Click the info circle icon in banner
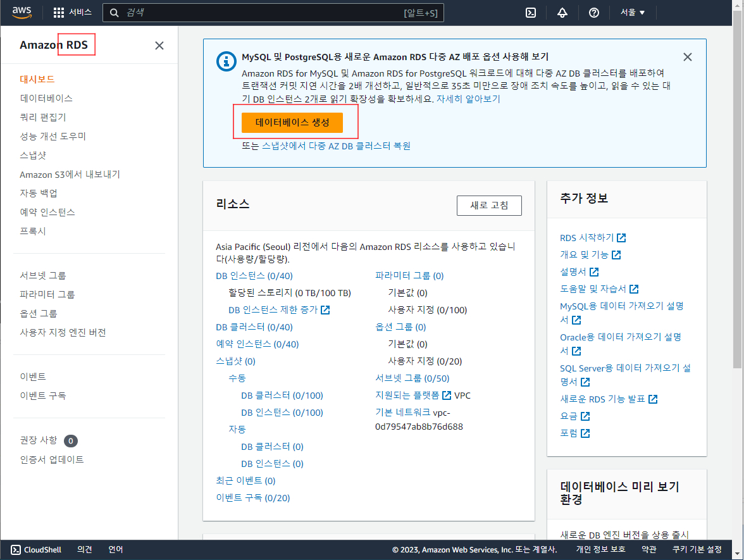Screen dimensions: 744x560 [226, 62]
